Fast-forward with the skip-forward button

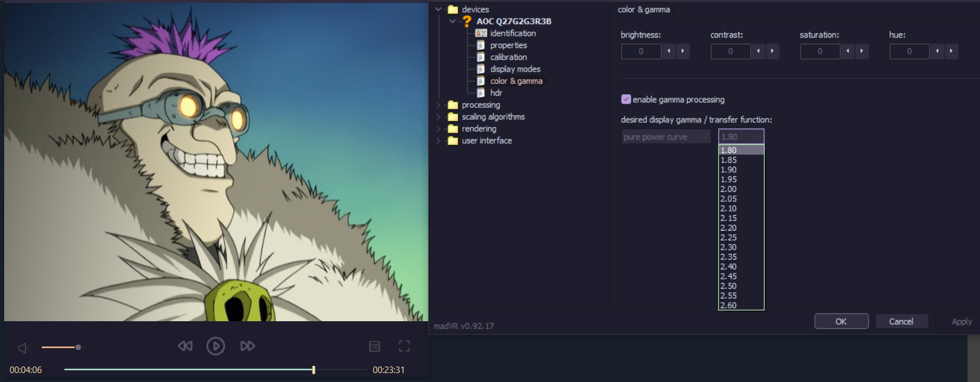[248, 346]
